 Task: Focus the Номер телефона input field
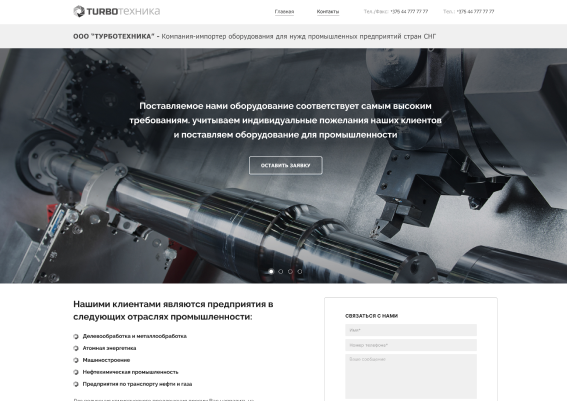pos(411,345)
